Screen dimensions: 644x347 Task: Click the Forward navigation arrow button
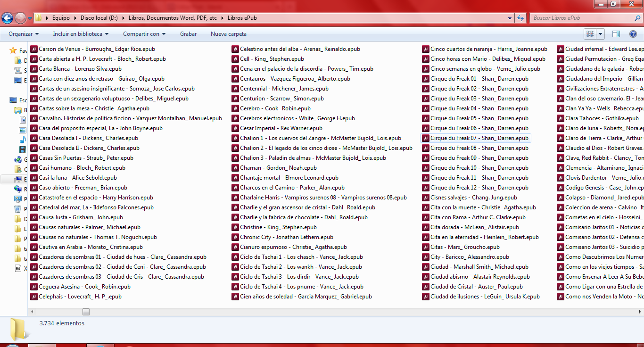click(20, 18)
